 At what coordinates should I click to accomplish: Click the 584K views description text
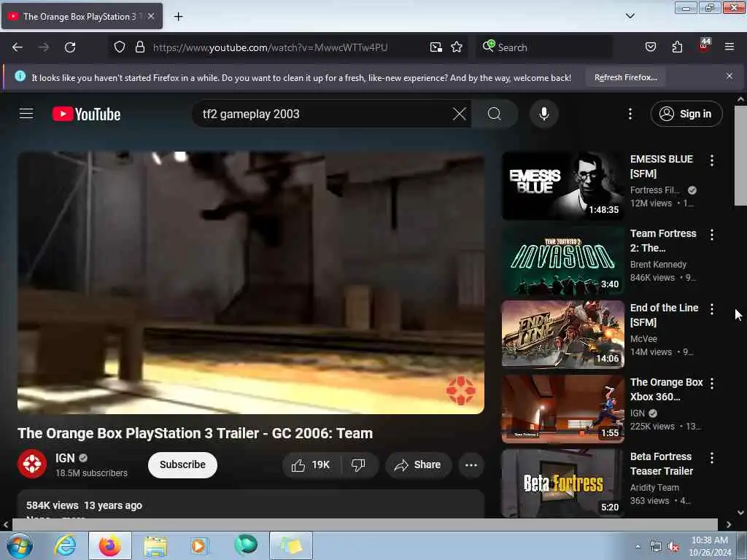tap(52, 505)
